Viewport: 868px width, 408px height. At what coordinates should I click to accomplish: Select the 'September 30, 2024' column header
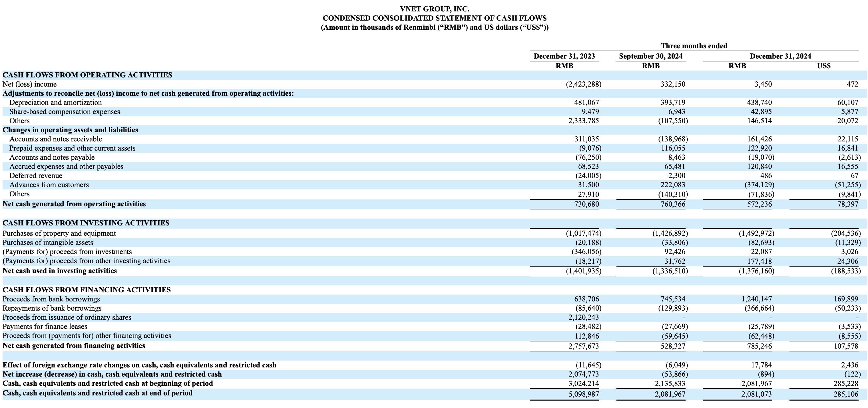[651, 56]
